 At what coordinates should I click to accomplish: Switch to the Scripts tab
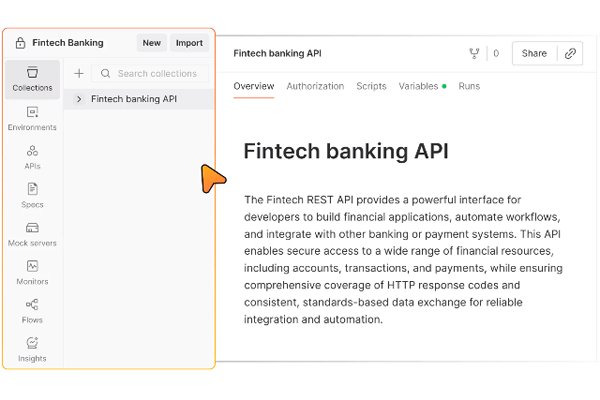371,87
